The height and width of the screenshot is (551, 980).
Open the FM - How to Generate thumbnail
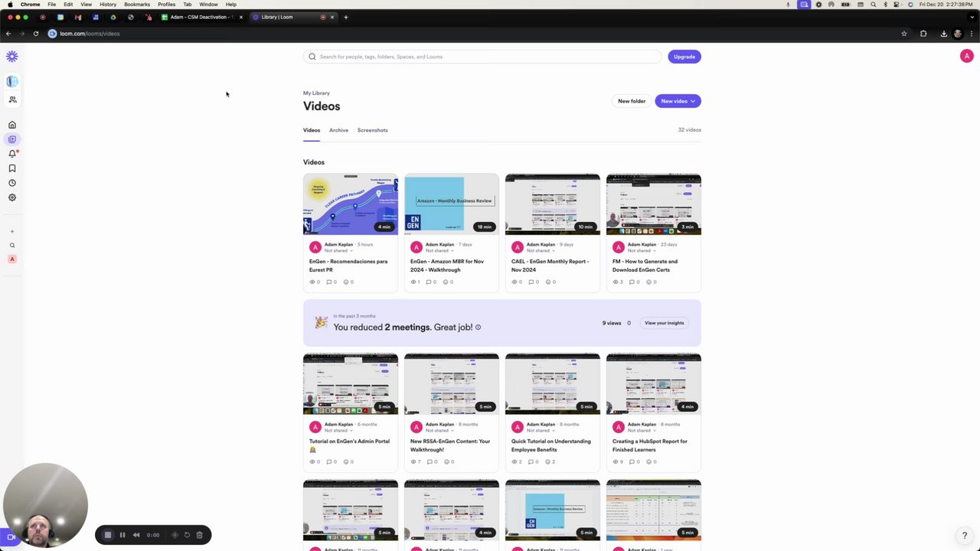pyautogui.click(x=654, y=204)
